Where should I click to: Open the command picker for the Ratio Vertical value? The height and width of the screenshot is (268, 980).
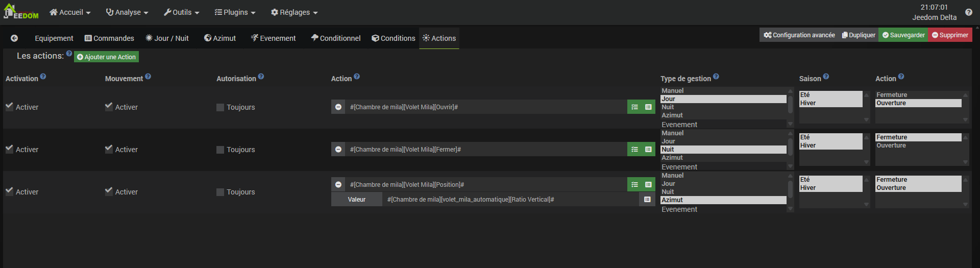[x=647, y=200]
